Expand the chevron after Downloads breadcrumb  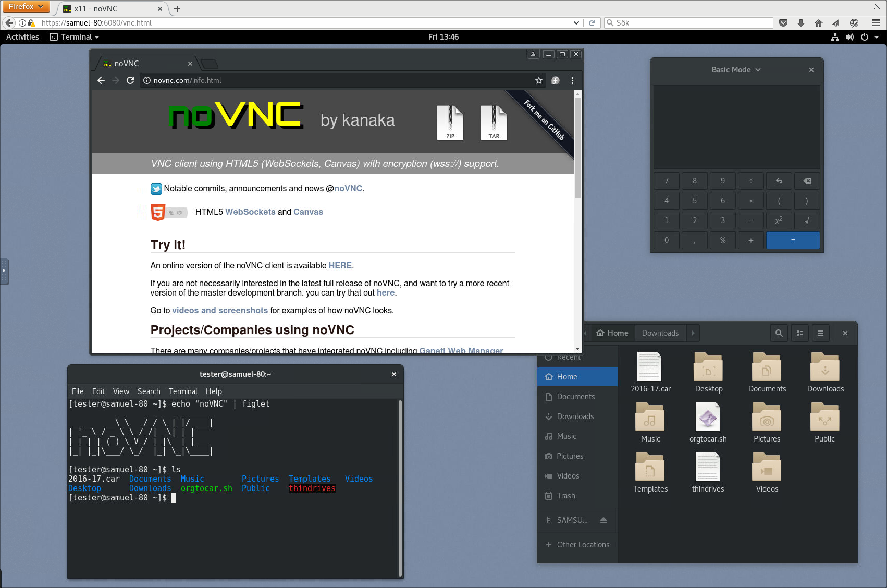click(693, 333)
